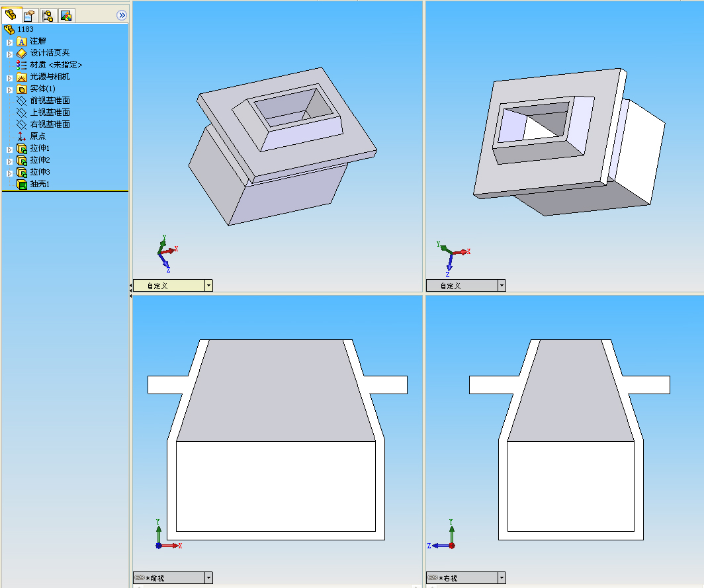Open top-left viewport 自定义 view dropdown arrow
704x588 pixels.
pyautogui.click(x=209, y=286)
